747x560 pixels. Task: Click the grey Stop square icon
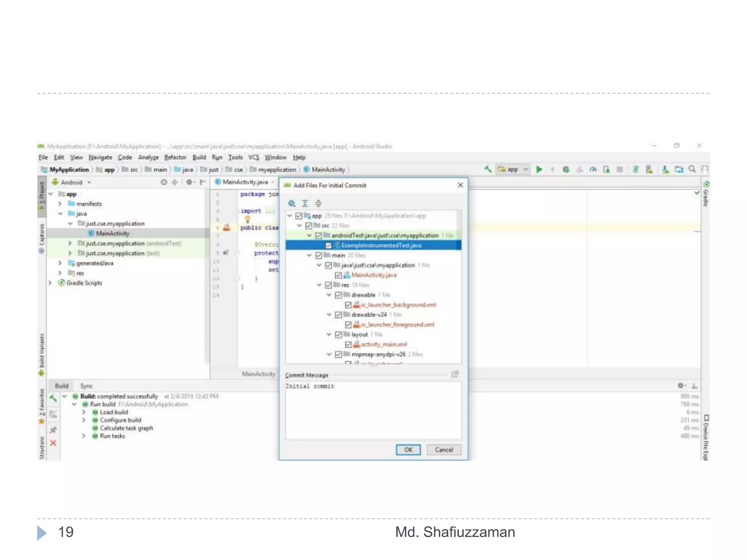pos(619,169)
